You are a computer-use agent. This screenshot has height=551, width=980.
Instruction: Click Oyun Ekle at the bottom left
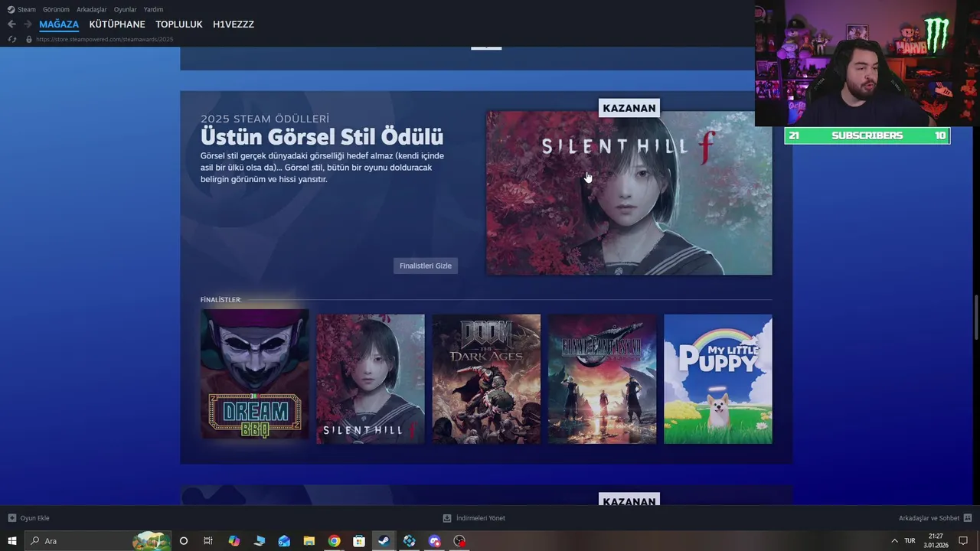[34, 518]
